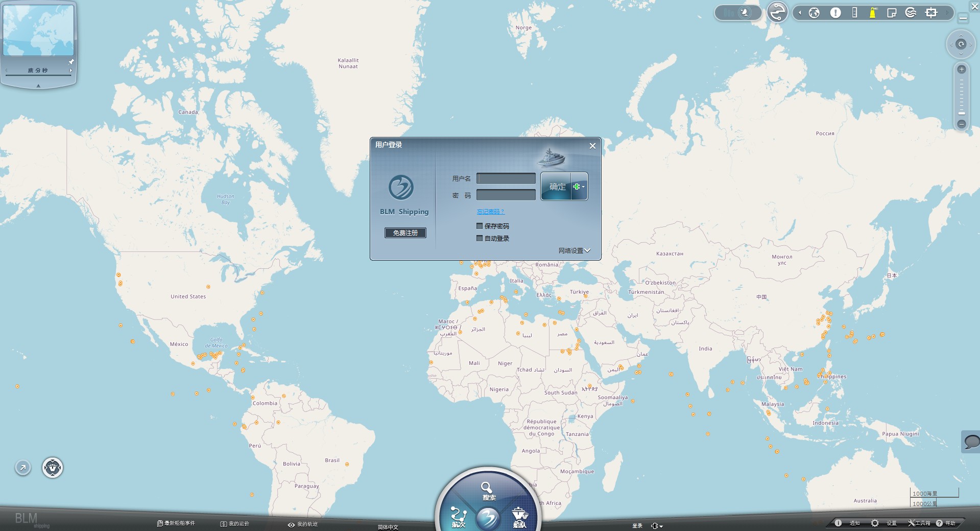Open the route planning round icon
The height and width of the screenshot is (531, 980).
coord(777,12)
